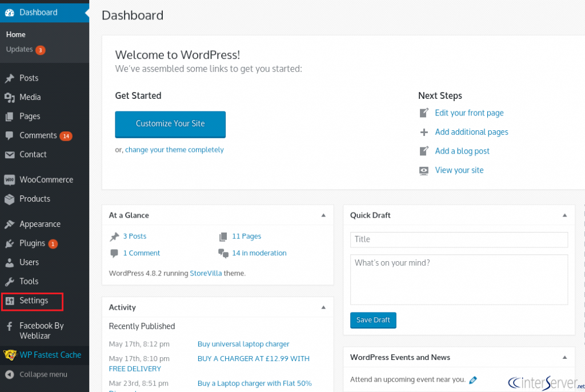The image size is (585, 392).
Task: Click the Save Draft button
Action: tap(373, 320)
